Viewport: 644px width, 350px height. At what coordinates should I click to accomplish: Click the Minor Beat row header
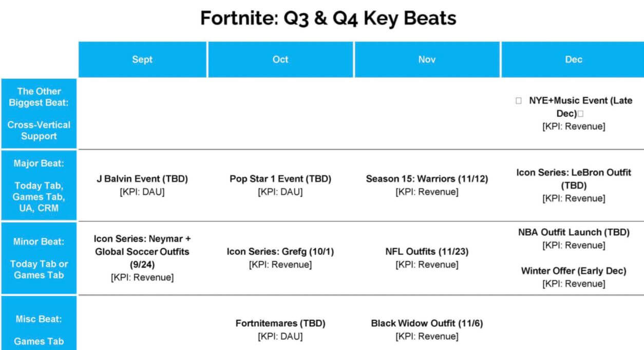tap(39, 258)
